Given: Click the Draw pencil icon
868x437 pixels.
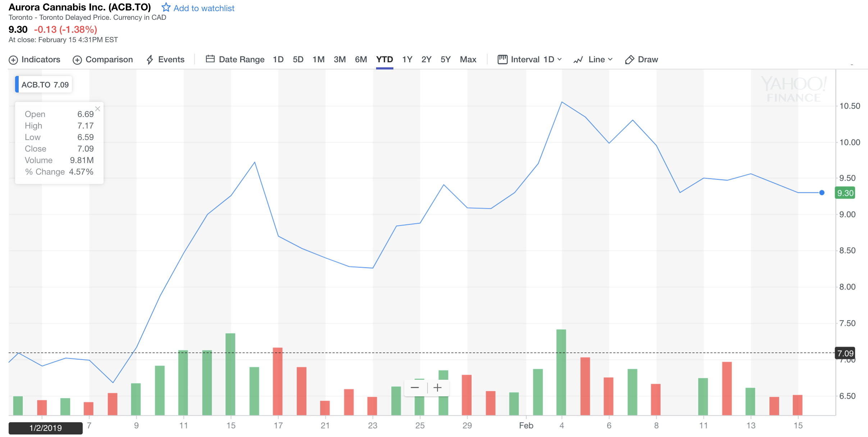Looking at the screenshot, I should coord(629,60).
